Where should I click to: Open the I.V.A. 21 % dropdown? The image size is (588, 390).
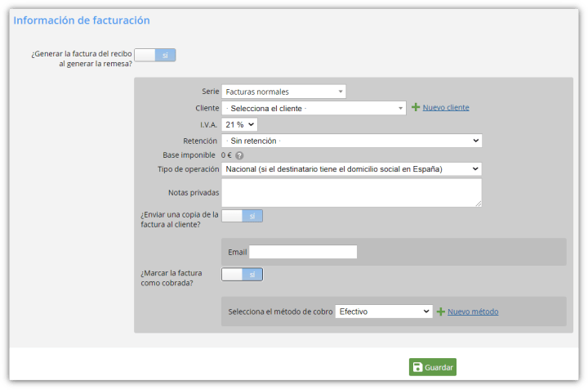(x=239, y=124)
